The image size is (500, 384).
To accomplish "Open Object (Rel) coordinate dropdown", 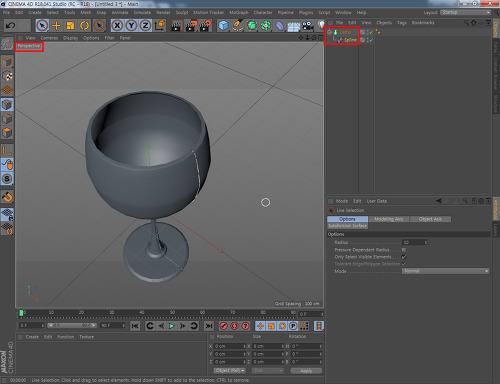I will (x=229, y=371).
